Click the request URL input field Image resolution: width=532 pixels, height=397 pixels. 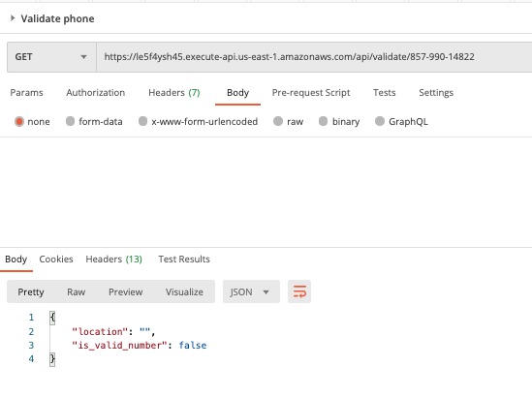tap(314, 57)
